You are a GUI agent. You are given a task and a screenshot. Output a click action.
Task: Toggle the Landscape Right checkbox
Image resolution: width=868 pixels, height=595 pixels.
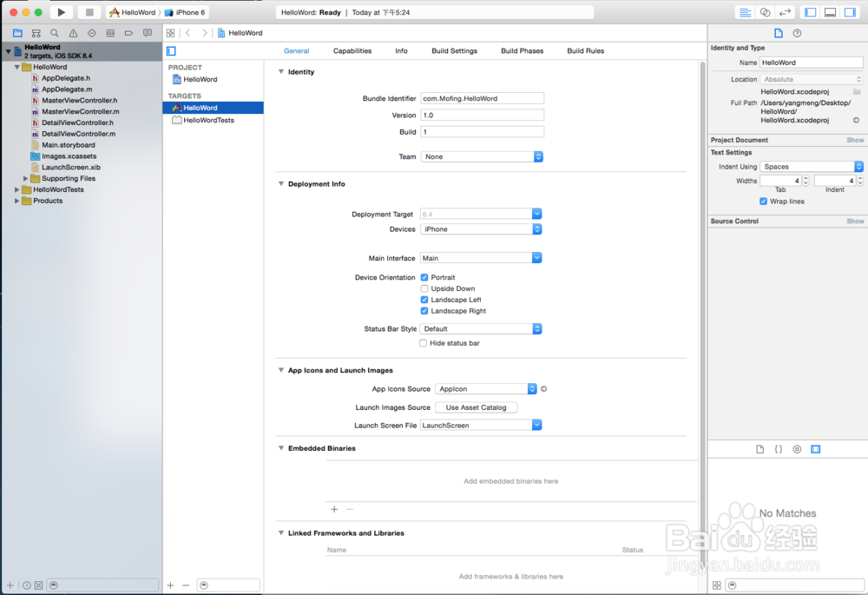point(424,311)
